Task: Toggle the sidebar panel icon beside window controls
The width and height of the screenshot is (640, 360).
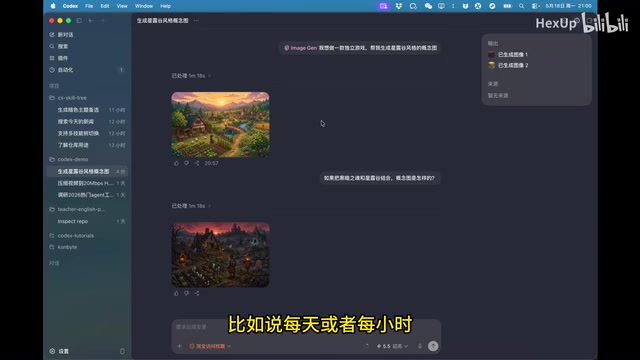Action: click(79, 20)
